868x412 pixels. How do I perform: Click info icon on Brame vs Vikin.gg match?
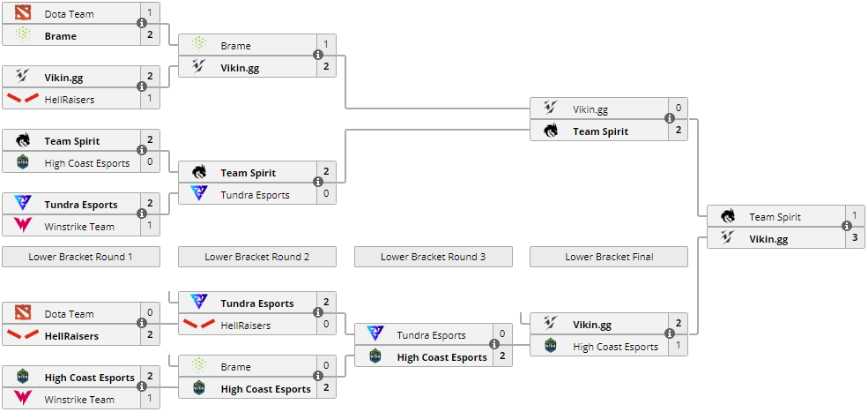point(318,55)
